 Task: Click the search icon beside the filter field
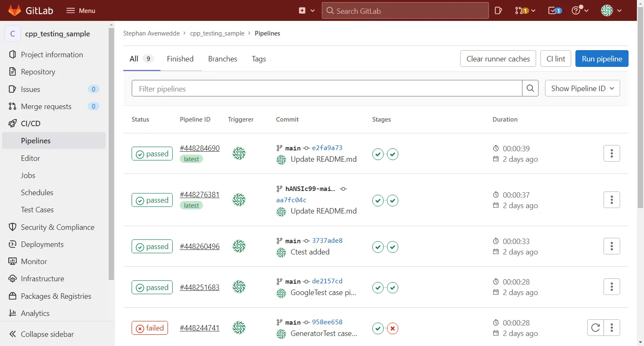click(530, 88)
